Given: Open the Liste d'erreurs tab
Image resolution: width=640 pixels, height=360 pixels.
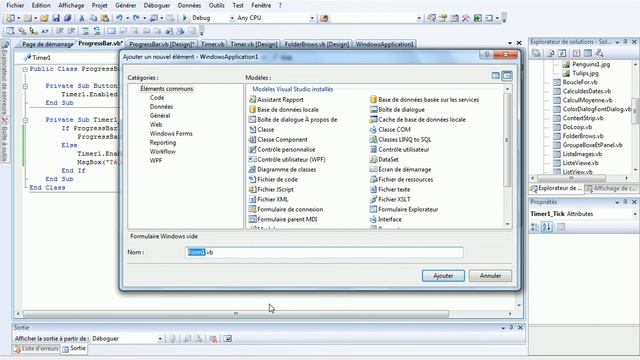Looking at the screenshot, I should pyautogui.click(x=36, y=349).
